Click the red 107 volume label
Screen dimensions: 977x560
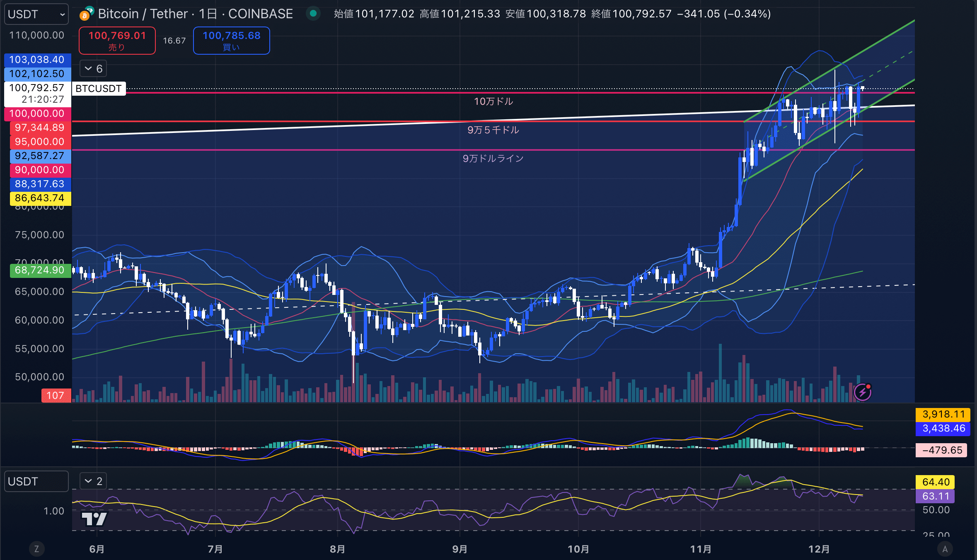(x=56, y=396)
